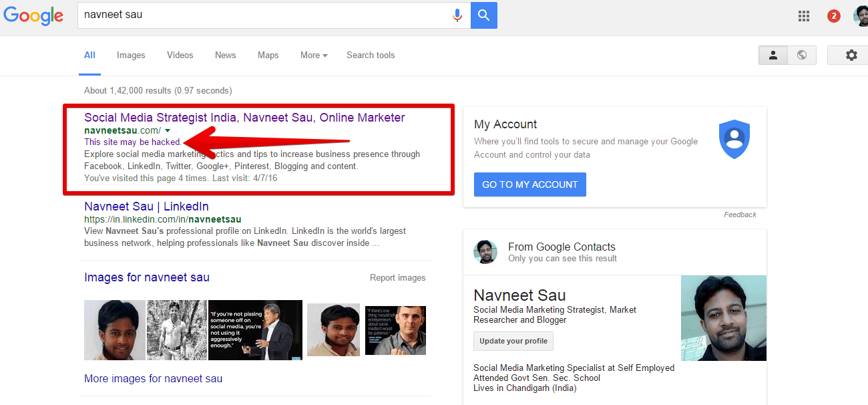The width and height of the screenshot is (868, 405).
Task: Switch to the Images tab
Action: [131, 55]
